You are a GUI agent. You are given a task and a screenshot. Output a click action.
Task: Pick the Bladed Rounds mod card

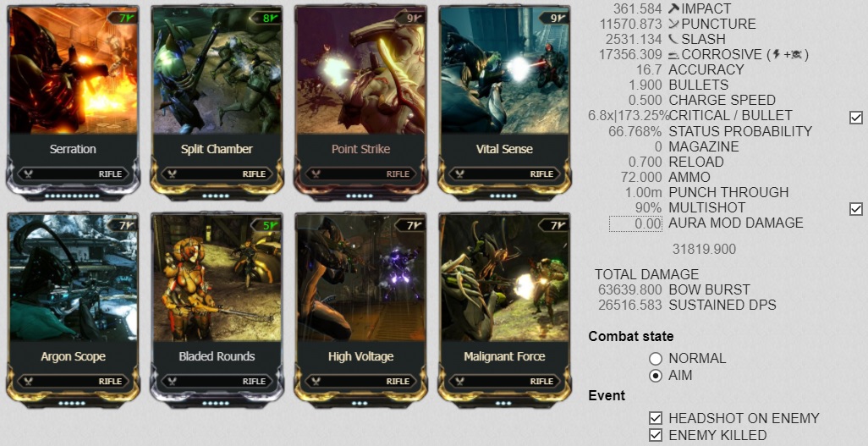coord(217,311)
